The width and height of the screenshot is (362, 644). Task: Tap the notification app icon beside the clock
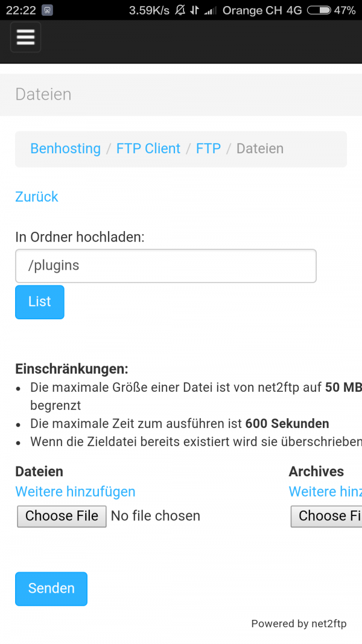(48, 10)
